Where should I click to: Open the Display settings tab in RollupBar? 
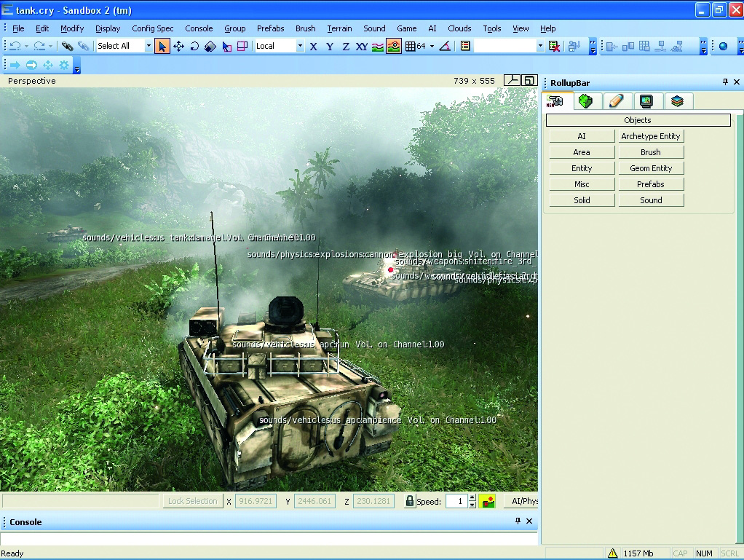point(646,101)
